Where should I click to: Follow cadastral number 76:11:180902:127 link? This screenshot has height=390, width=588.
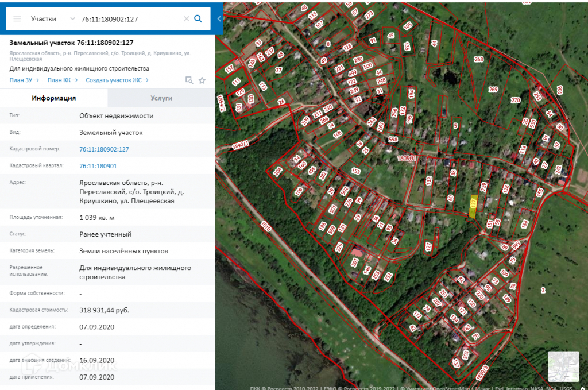tap(104, 149)
